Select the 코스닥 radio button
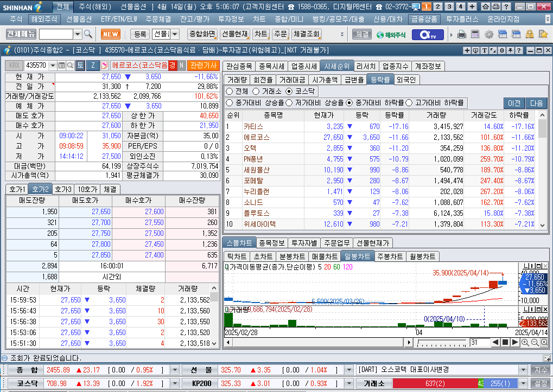The image size is (553, 392). [x=289, y=91]
